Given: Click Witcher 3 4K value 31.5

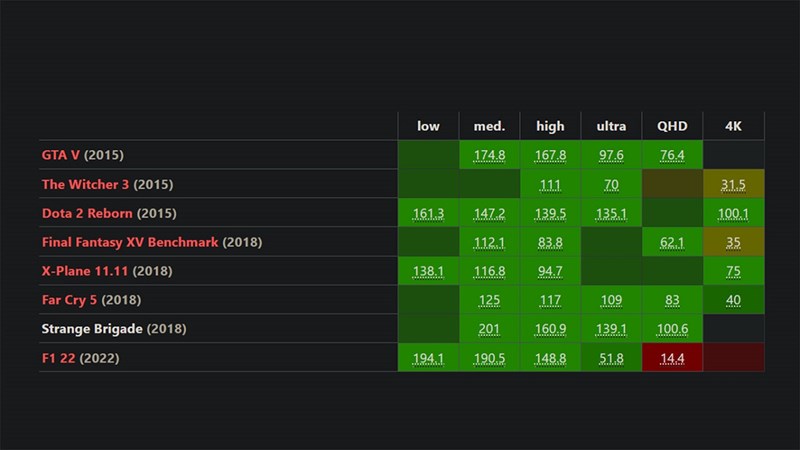Looking at the screenshot, I should point(733,185).
